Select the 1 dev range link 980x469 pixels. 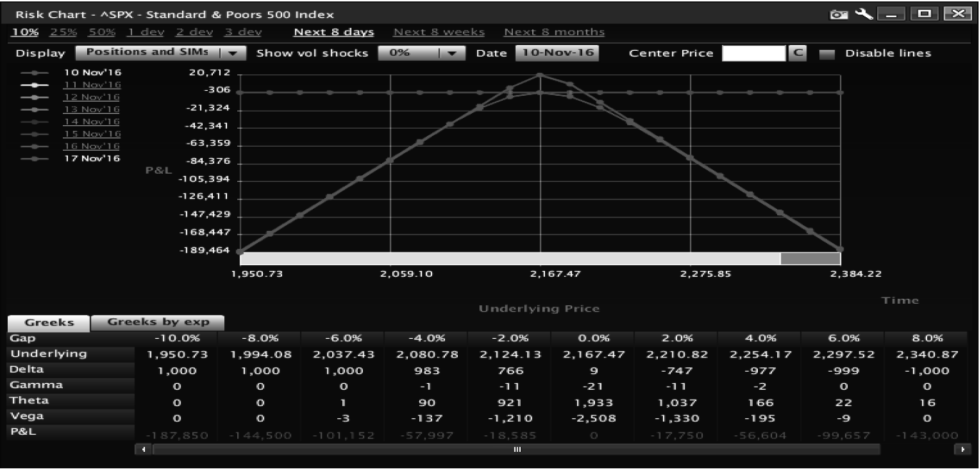click(146, 32)
